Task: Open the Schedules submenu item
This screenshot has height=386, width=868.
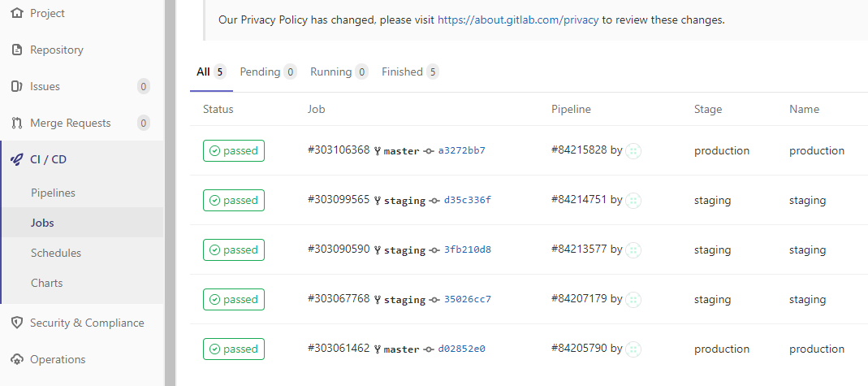Action: (x=56, y=253)
